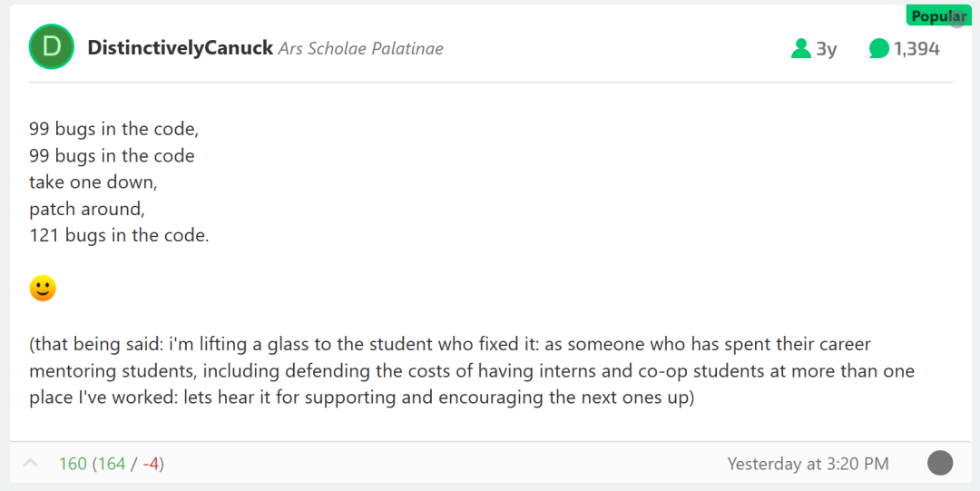Viewport: 980px width, 491px height.
Task: Click the parenthetical paragraph about mentoring students
Action: coord(472,371)
